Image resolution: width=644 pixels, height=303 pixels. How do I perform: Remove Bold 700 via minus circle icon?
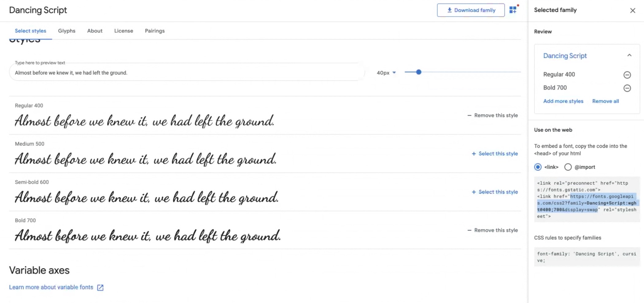tap(627, 88)
